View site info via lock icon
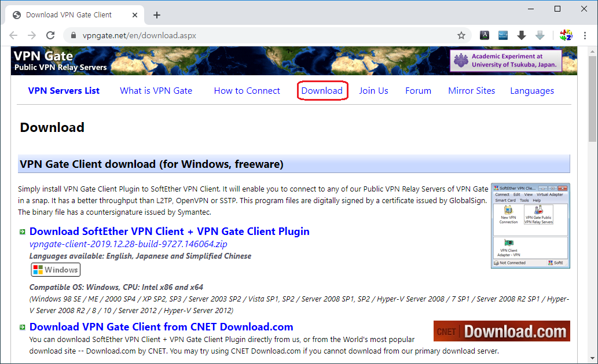The width and height of the screenshot is (598, 364). click(x=74, y=35)
